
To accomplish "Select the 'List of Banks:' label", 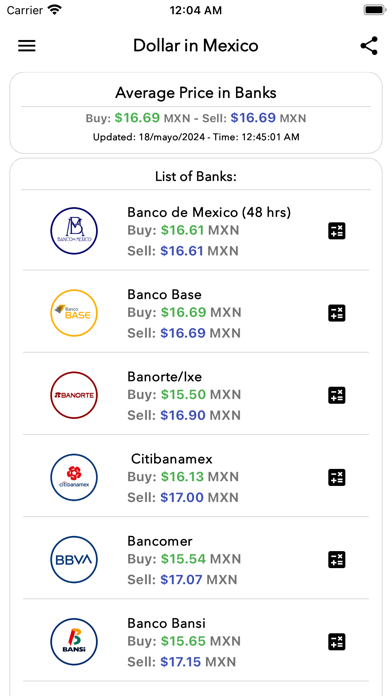I will click(x=196, y=177).
